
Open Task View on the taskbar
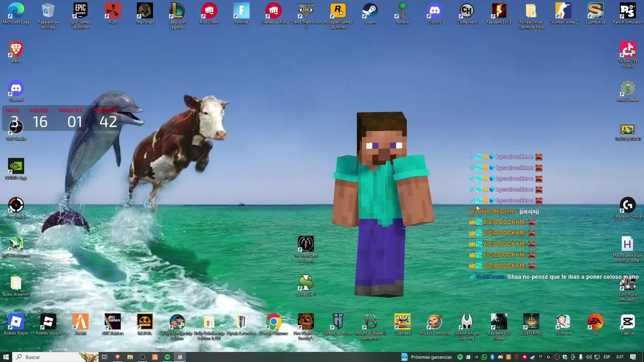104,357
